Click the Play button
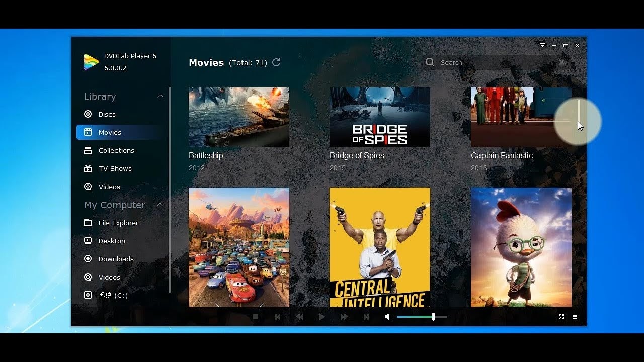The height and width of the screenshot is (362, 644). tap(322, 317)
